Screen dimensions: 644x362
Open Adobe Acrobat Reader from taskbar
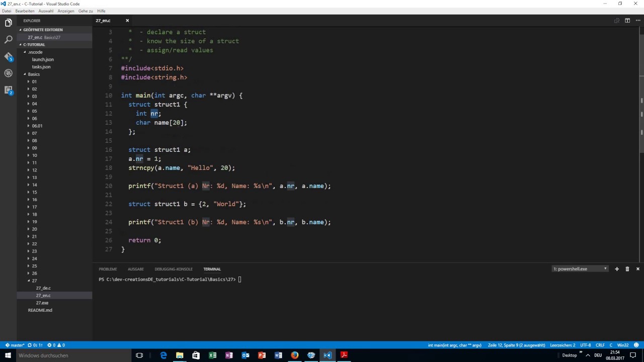(x=344, y=355)
